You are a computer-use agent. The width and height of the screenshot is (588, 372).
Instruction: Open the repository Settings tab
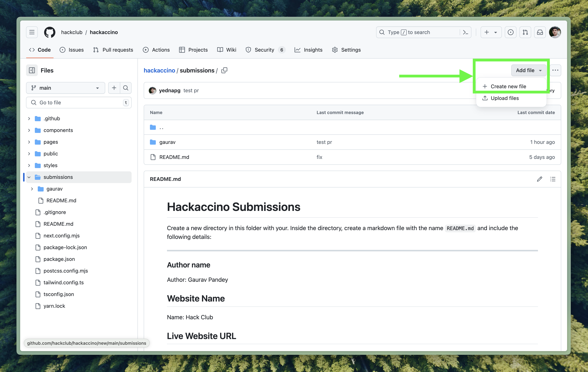(x=346, y=50)
